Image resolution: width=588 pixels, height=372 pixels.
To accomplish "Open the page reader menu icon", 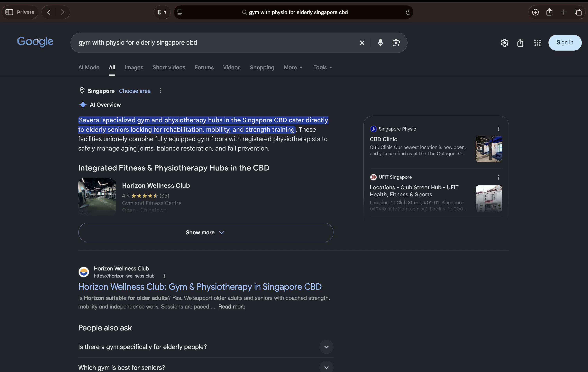I will 180,12.
